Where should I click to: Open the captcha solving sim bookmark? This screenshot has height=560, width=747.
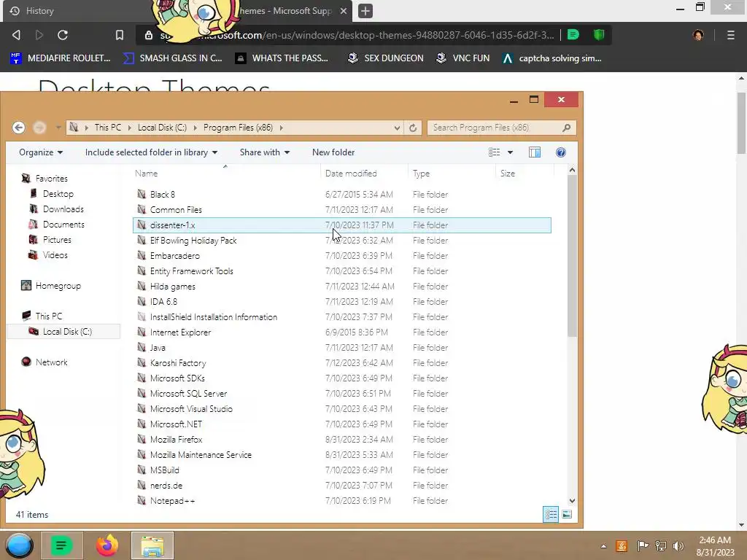click(552, 58)
